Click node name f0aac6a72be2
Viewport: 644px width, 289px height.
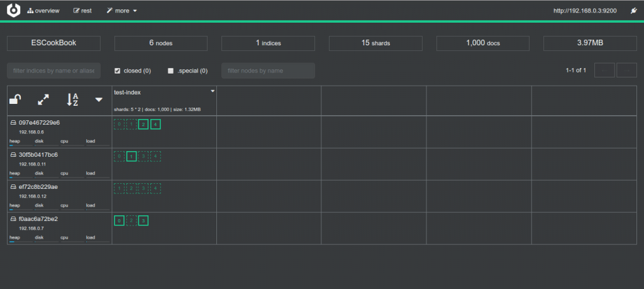[38, 218]
